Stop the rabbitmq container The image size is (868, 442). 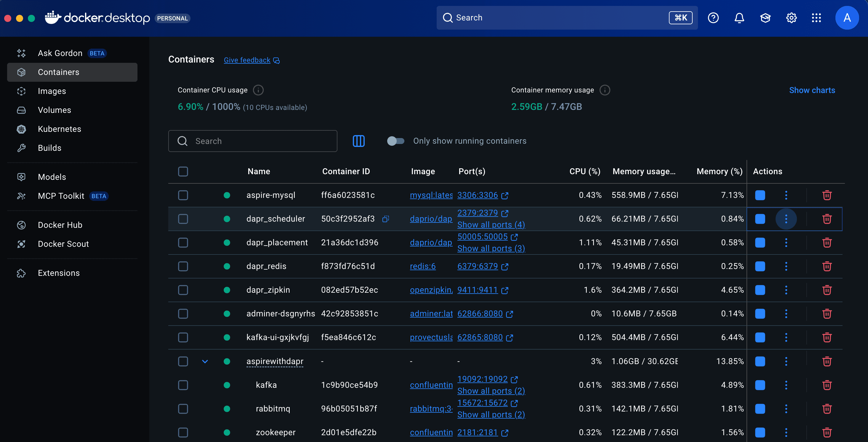tap(760, 409)
